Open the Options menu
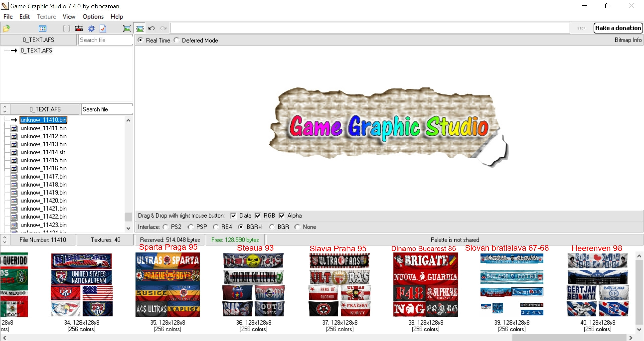Screen dimensions: 644x341 click(93, 16)
